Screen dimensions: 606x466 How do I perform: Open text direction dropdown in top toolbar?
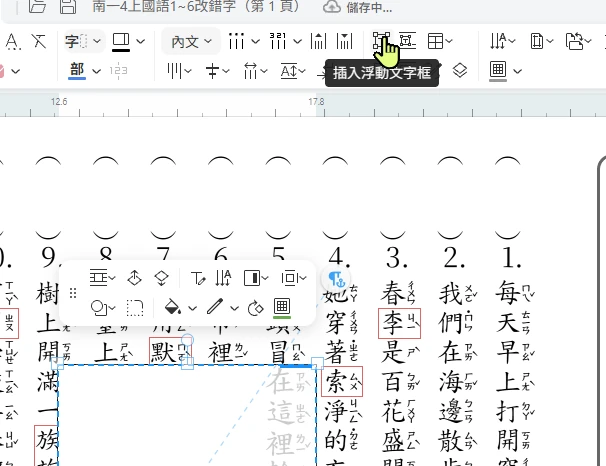click(x=502, y=41)
